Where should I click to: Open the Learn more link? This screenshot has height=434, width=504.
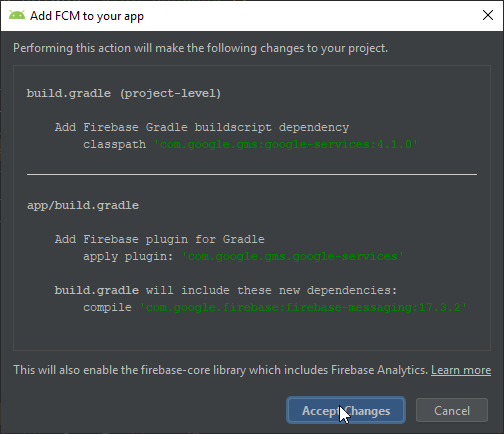461,370
